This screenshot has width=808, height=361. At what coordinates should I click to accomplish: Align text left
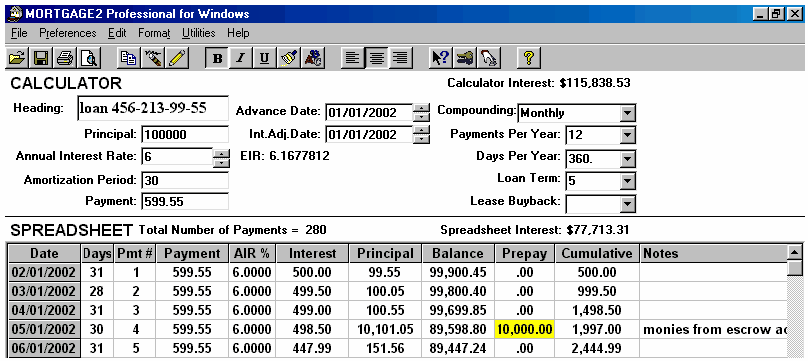point(352,59)
